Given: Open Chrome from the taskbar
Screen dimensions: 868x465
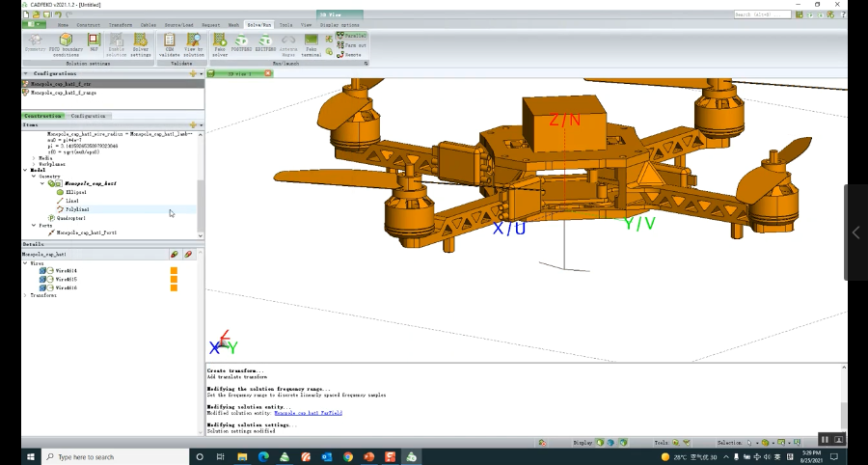Looking at the screenshot, I should coord(347,456).
